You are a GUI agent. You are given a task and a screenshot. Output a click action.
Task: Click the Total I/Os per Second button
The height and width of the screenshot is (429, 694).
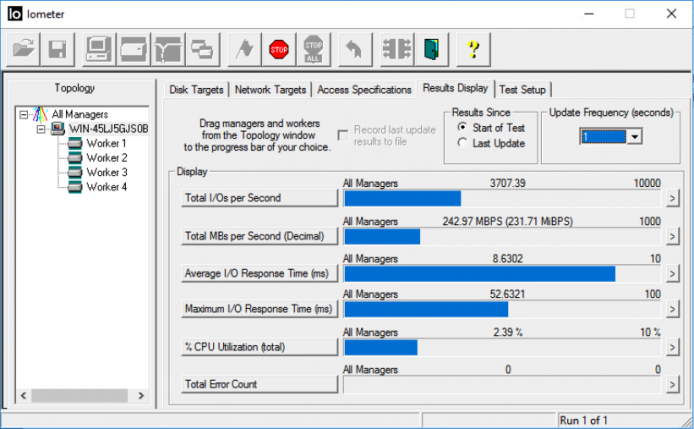click(259, 198)
